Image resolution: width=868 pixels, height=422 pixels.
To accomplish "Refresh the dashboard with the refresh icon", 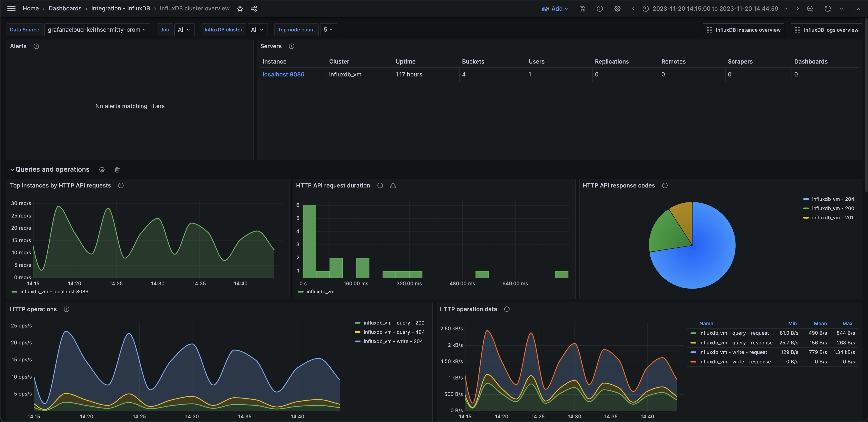I will click(828, 8).
